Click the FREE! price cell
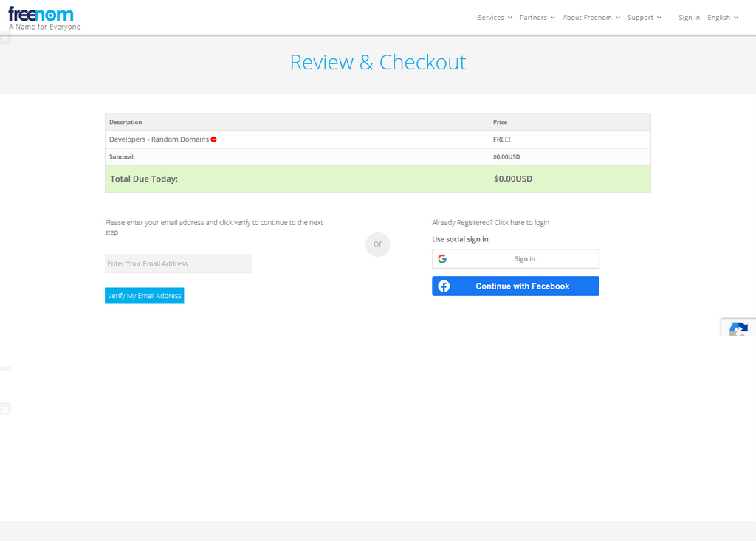756x541 pixels. tap(501, 139)
